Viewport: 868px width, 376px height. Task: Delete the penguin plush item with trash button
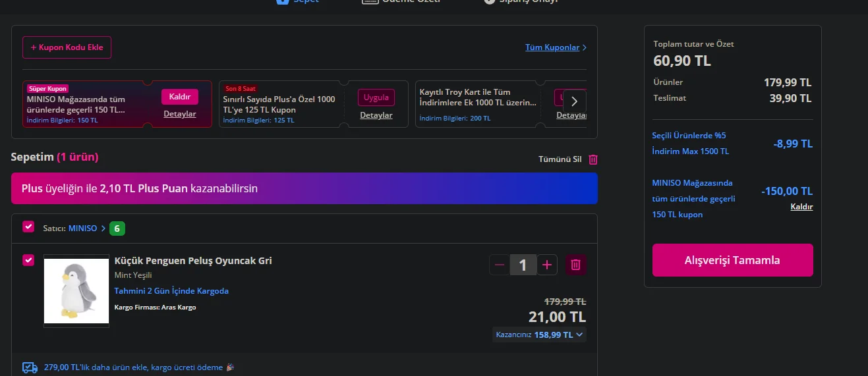[575, 265]
